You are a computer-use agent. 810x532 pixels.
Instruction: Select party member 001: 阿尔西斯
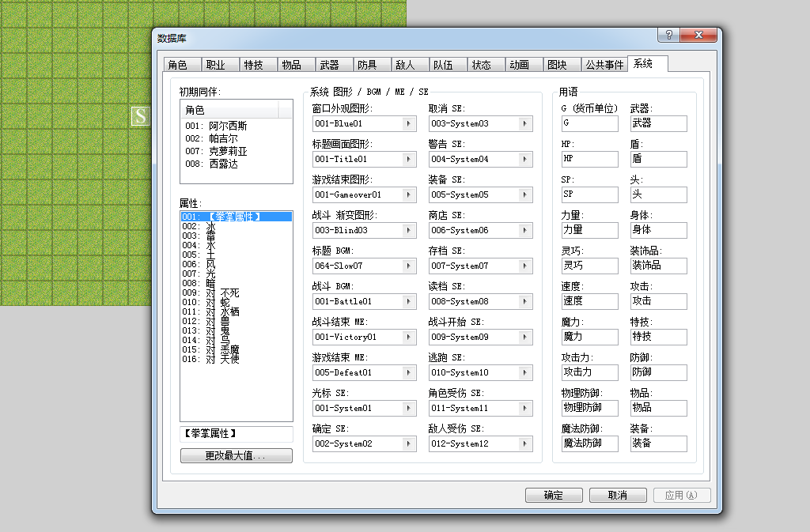pyautogui.click(x=236, y=126)
